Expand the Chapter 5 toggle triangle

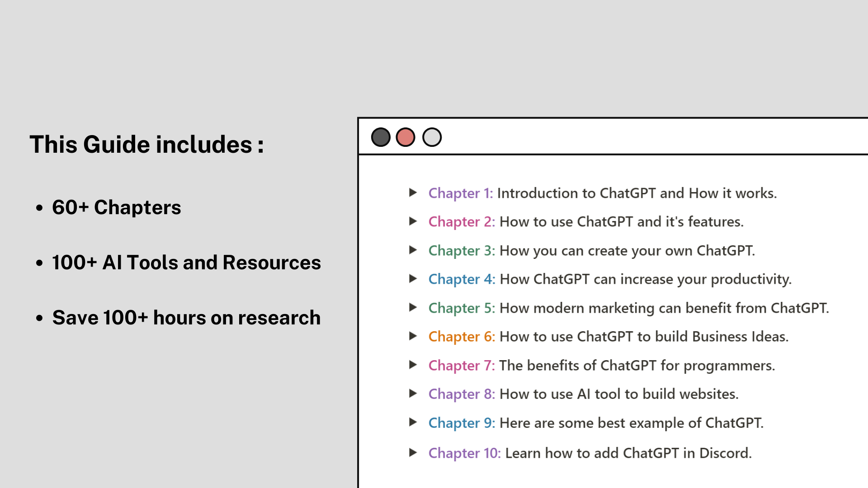click(x=413, y=307)
